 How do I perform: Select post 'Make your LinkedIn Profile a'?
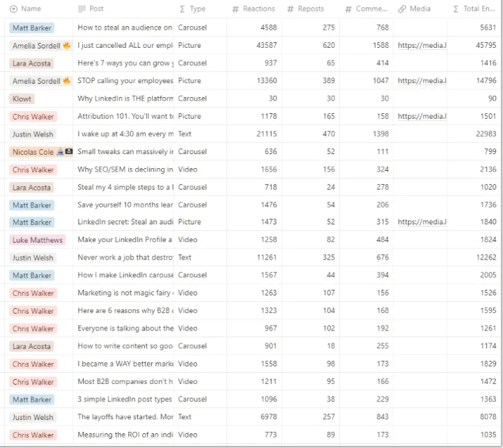125,240
